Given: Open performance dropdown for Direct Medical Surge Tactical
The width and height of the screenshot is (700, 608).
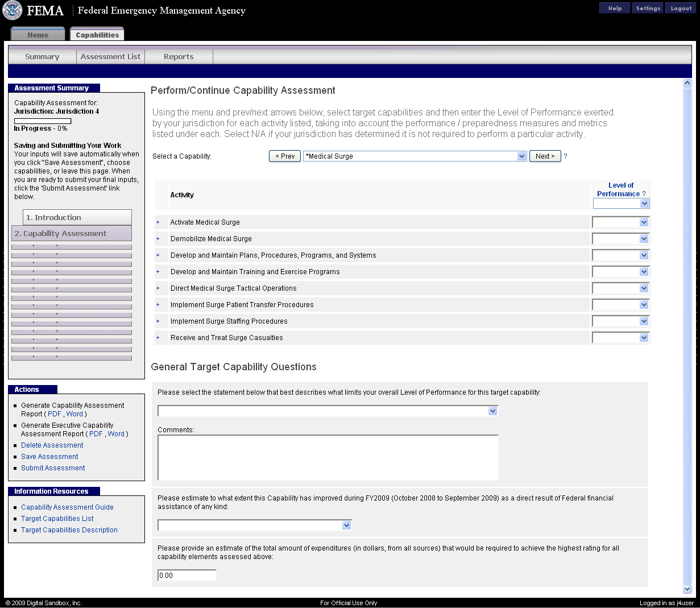Looking at the screenshot, I should pyautogui.click(x=620, y=288).
